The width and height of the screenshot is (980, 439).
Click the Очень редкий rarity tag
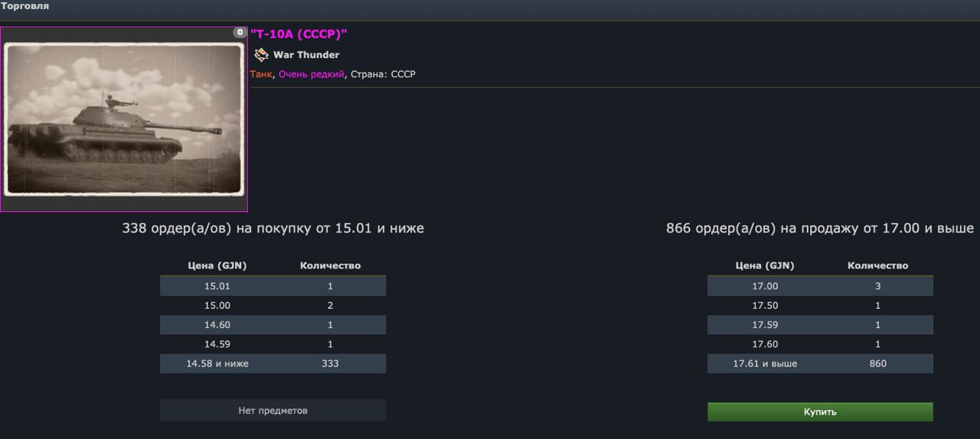(312, 74)
